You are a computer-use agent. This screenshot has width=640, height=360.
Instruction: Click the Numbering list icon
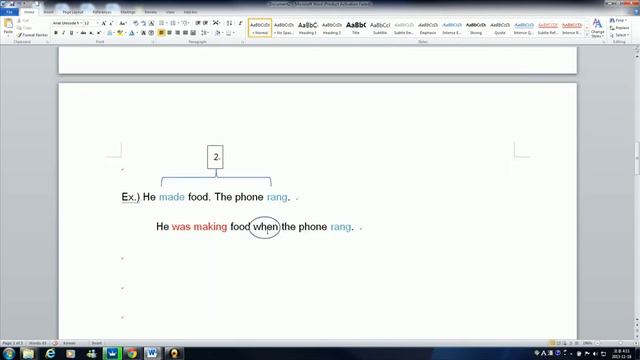(x=173, y=23)
